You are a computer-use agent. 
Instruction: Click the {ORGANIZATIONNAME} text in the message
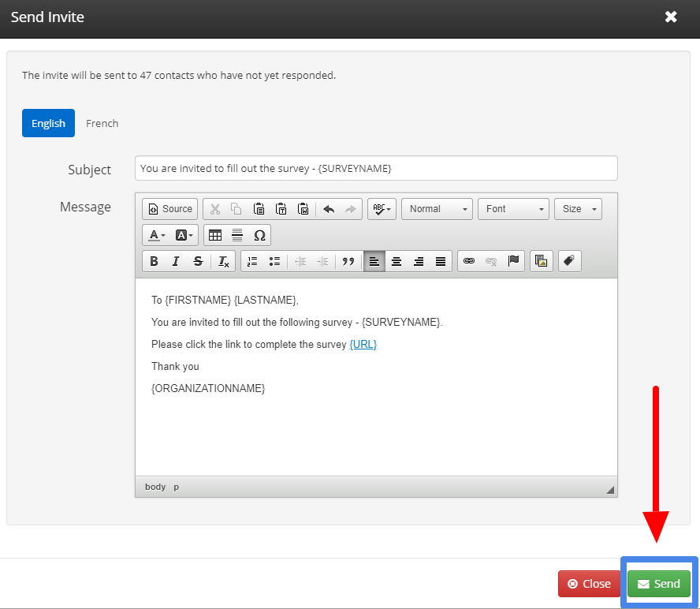pyautogui.click(x=208, y=388)
